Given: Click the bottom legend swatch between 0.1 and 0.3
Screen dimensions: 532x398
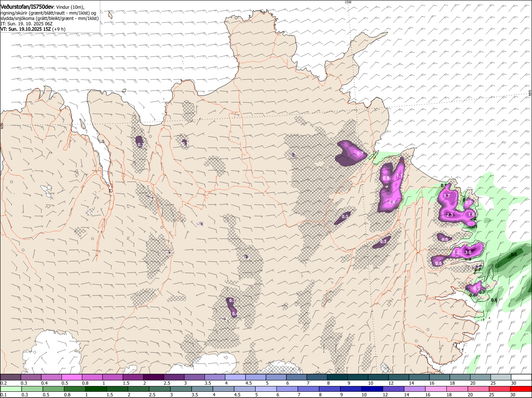Looking at the screenshot, I should pyautogui.click(x=11, y=389).
